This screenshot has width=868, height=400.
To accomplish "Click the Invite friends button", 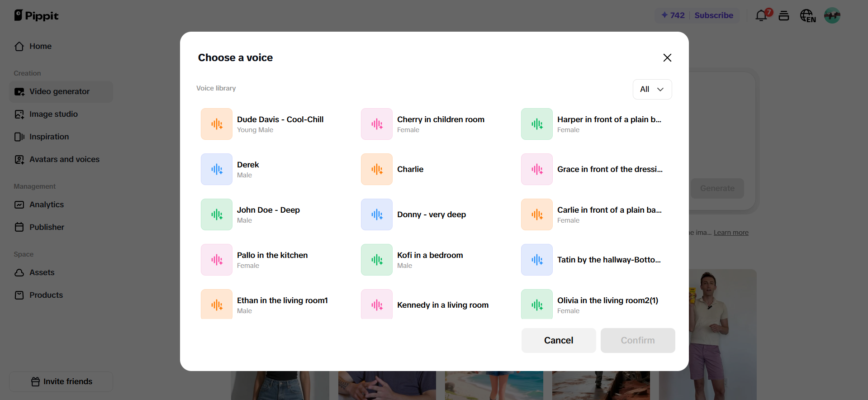I will (x=61, y=381).
